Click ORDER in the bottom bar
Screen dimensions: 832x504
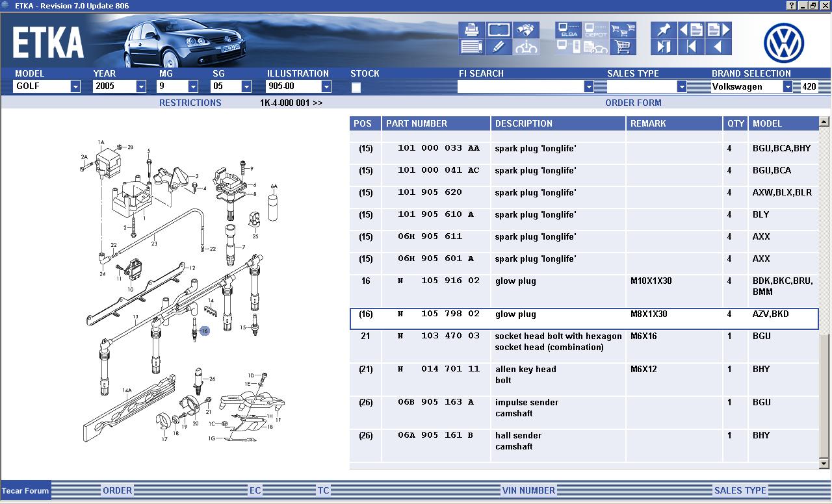[x=117, y=490]
